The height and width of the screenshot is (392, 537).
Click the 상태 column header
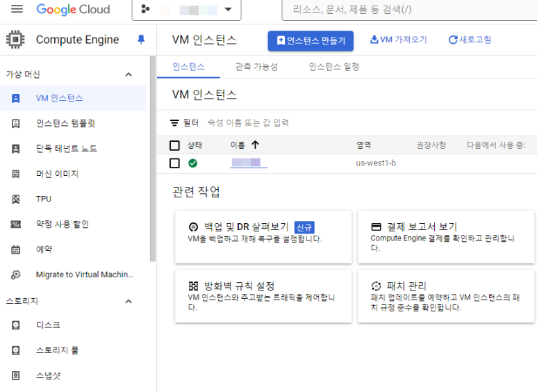point(195,145)
